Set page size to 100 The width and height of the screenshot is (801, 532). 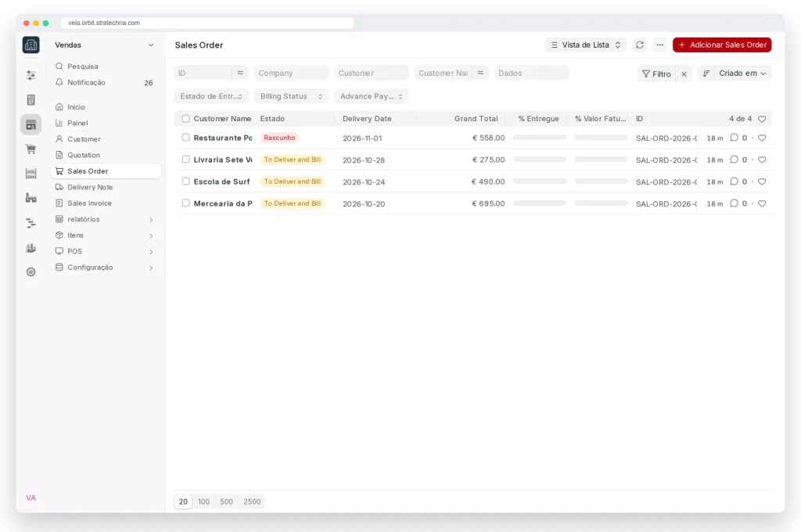coord(204,501)
